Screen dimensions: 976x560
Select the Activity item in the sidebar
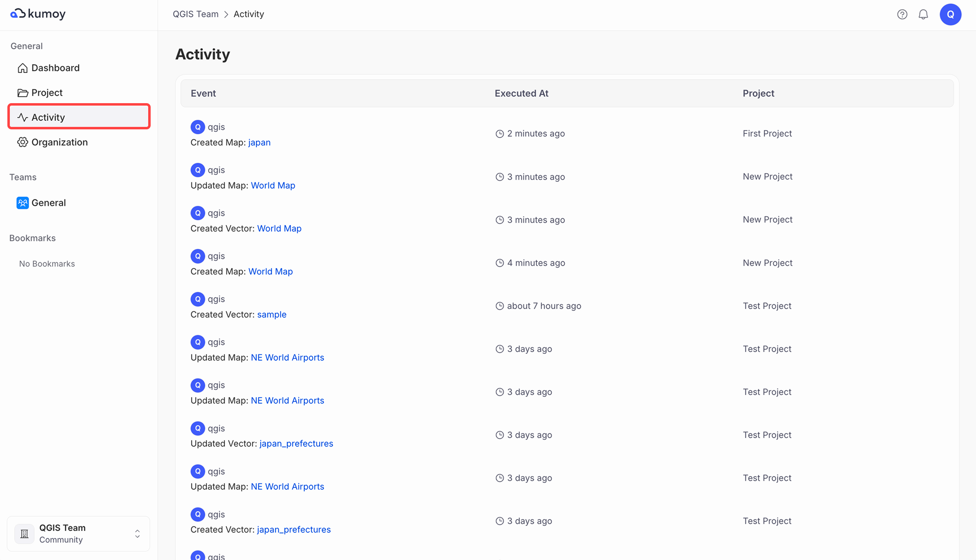point(47,117)
